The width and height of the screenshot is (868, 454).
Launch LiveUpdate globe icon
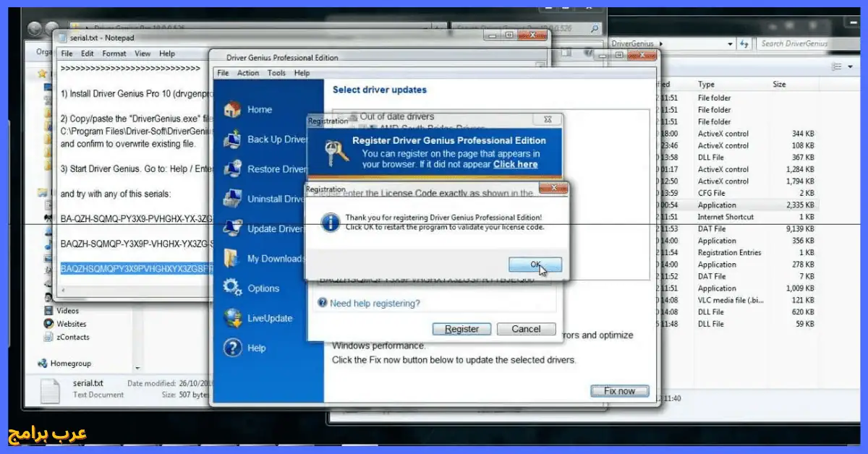233,318
